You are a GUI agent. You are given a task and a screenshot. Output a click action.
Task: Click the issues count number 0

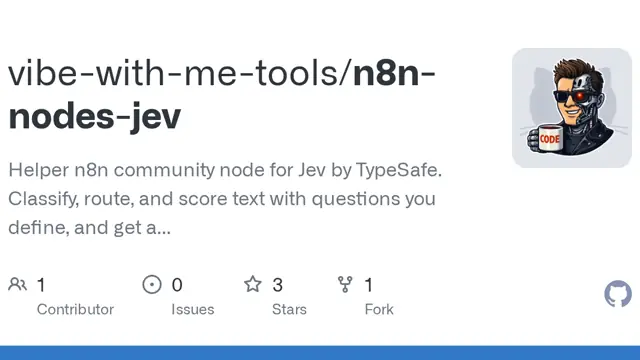177,285
